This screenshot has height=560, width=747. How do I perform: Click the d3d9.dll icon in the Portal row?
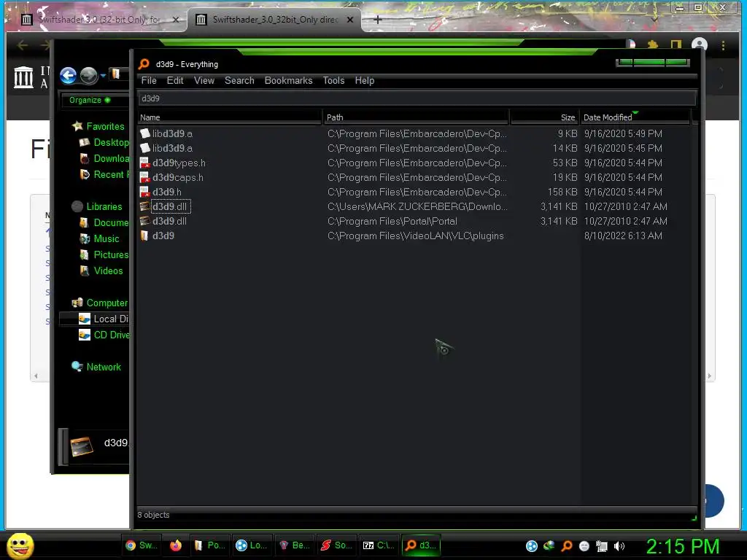click(145, 221)
